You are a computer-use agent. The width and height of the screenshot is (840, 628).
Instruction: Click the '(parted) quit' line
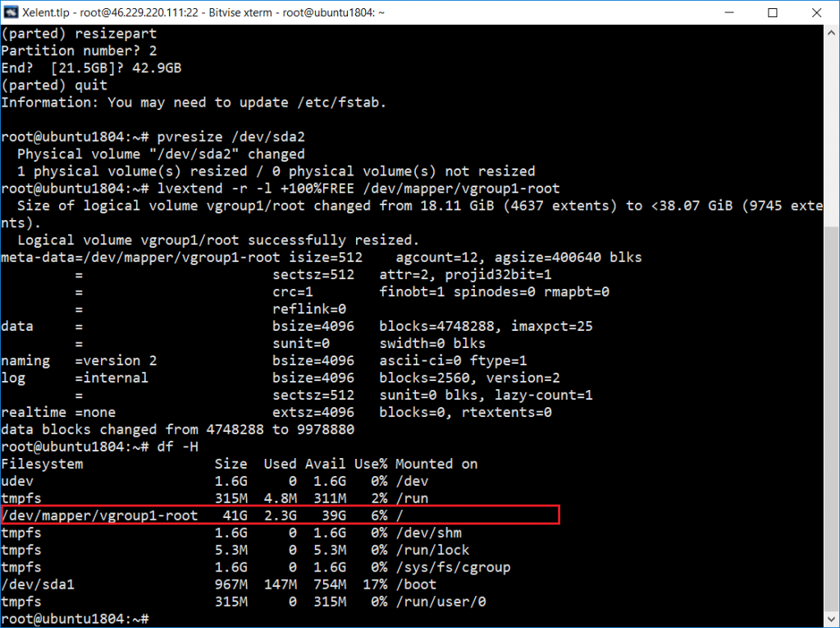point(54,85)
